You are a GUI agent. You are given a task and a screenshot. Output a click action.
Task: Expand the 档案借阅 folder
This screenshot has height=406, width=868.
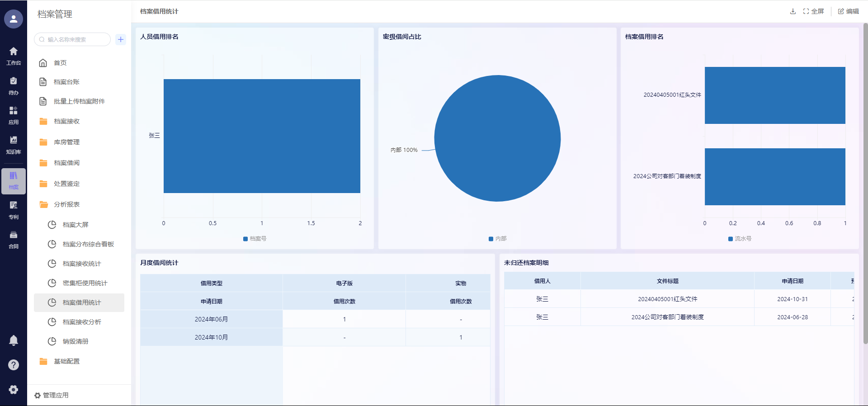pos(66,163)
